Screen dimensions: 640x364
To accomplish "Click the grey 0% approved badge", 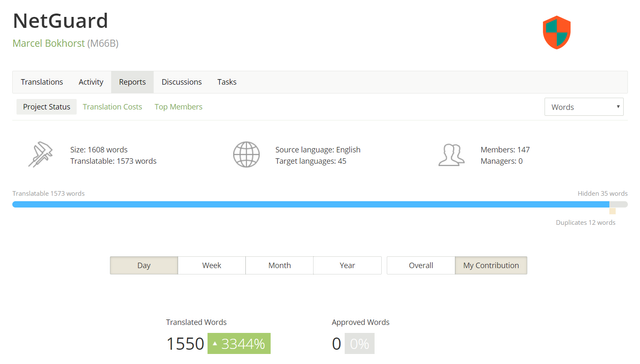I will [x=359, y=344].
